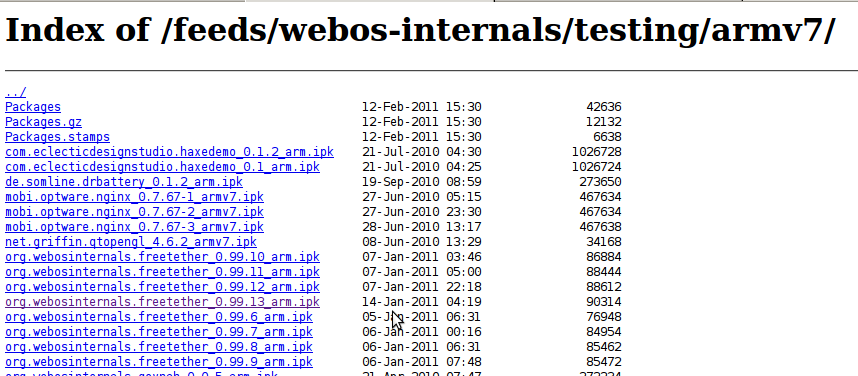Click the size value 467638
This screenshot has width=858, height=376.
click(x=600, y=227)
